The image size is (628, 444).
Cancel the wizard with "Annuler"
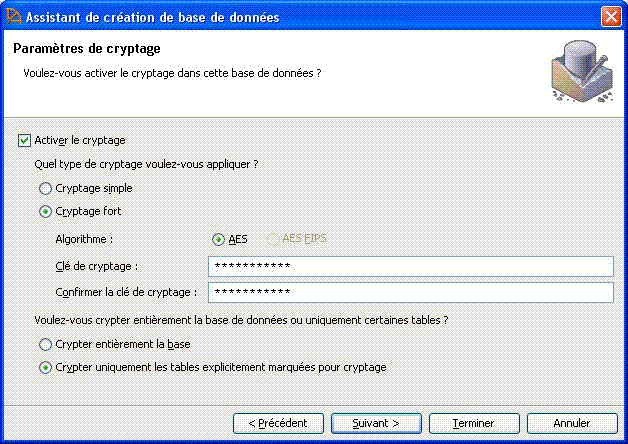572,423
